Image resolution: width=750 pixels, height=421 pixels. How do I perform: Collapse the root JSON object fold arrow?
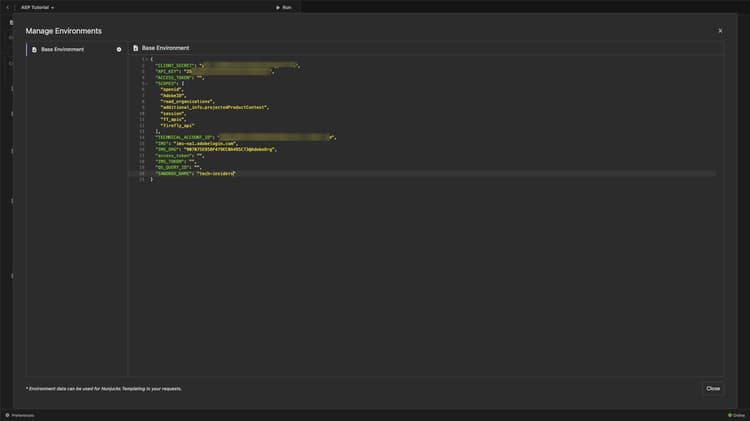[147, 59]
